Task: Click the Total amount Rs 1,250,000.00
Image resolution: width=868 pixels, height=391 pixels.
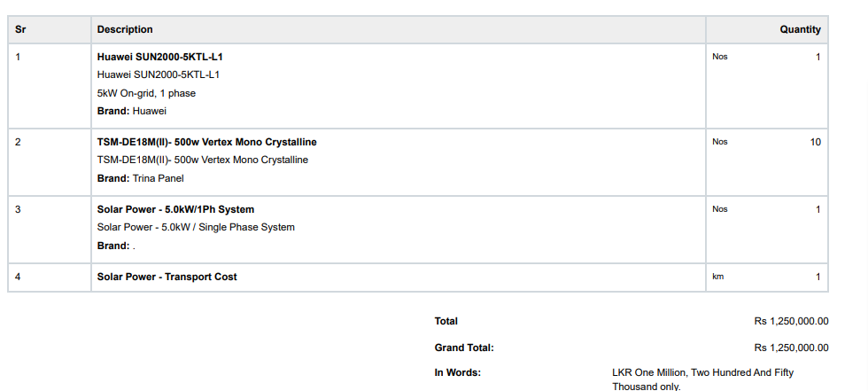Action: (x=791, y=321)
